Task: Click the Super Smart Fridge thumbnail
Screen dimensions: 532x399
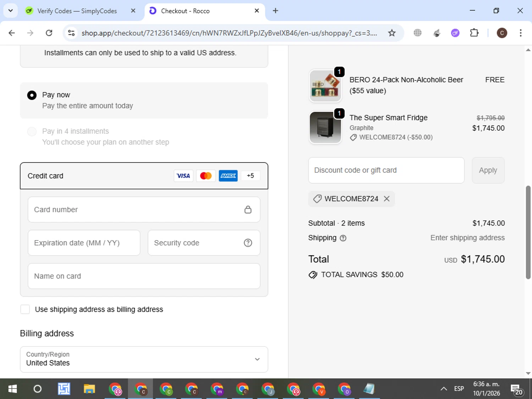Action: coord(325,128)
